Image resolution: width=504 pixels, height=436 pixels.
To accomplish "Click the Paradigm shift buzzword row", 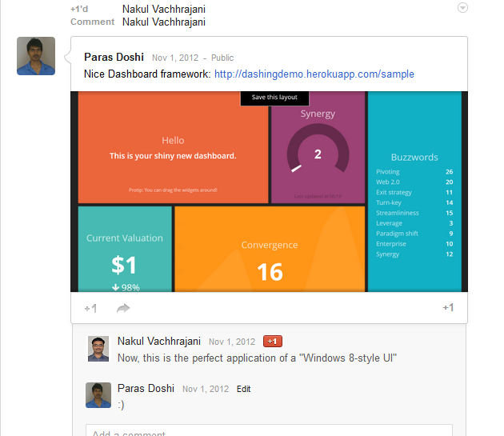I will point(414,234).
